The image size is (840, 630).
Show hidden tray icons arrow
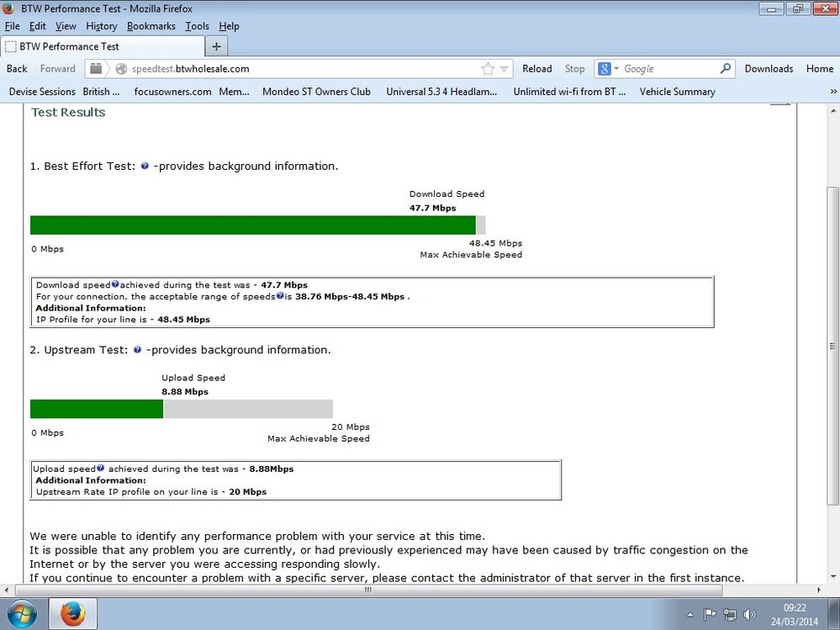(690, 615)
